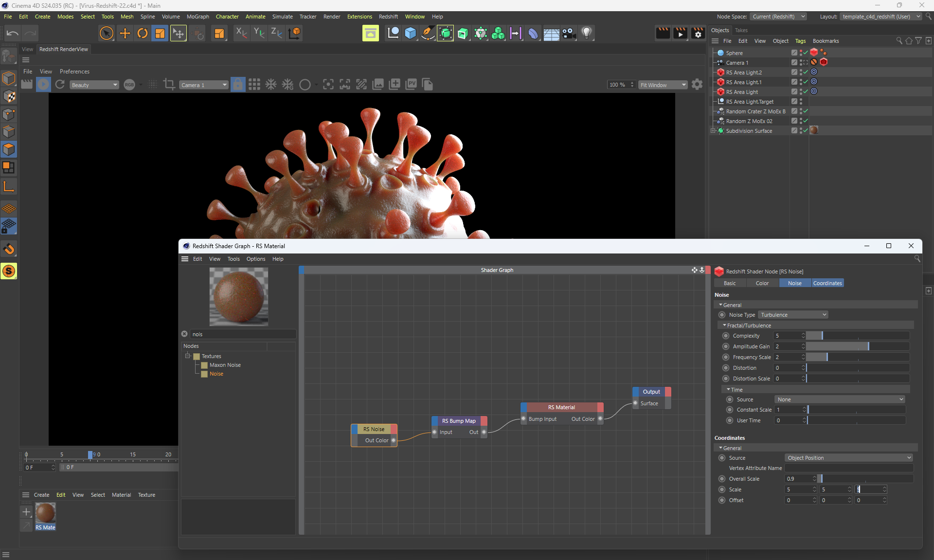Click the RS Bump Map node

(458, 421)
